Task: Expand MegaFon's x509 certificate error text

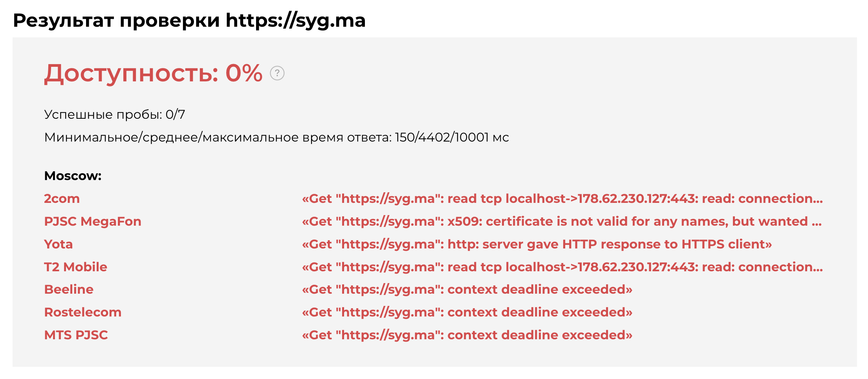Action: 562,221
